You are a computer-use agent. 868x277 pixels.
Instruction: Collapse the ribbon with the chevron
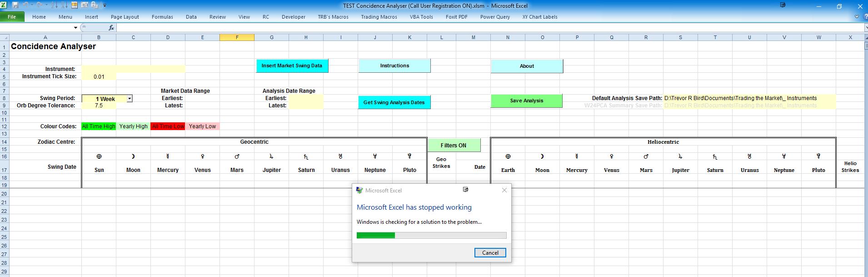tap(857, 17)
